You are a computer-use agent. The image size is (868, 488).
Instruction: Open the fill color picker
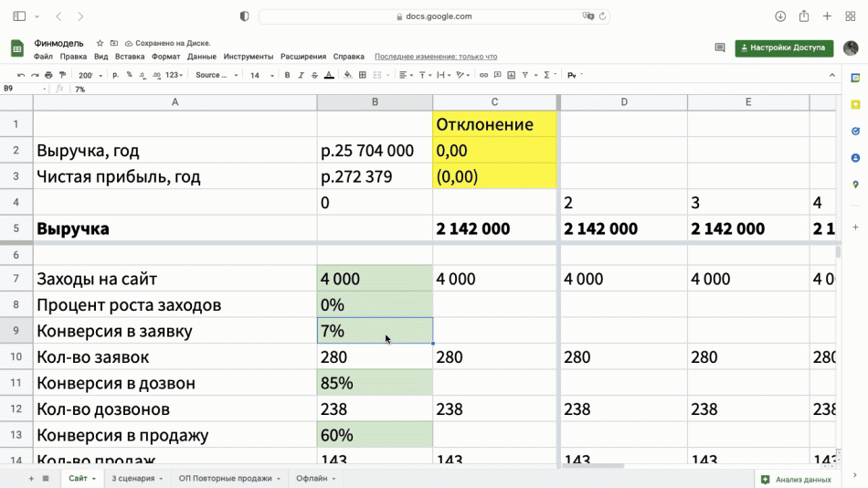point(350,75)
